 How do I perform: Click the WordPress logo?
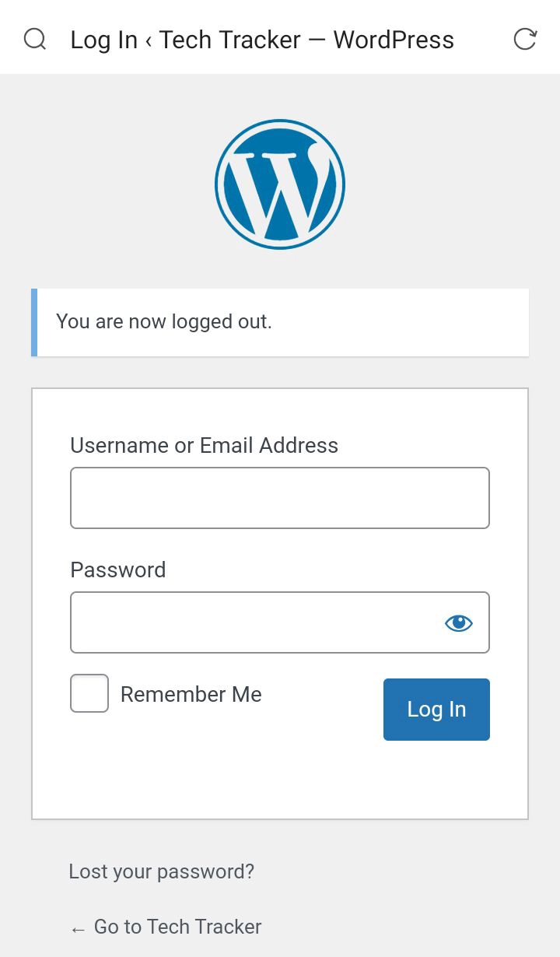point(280,184)
